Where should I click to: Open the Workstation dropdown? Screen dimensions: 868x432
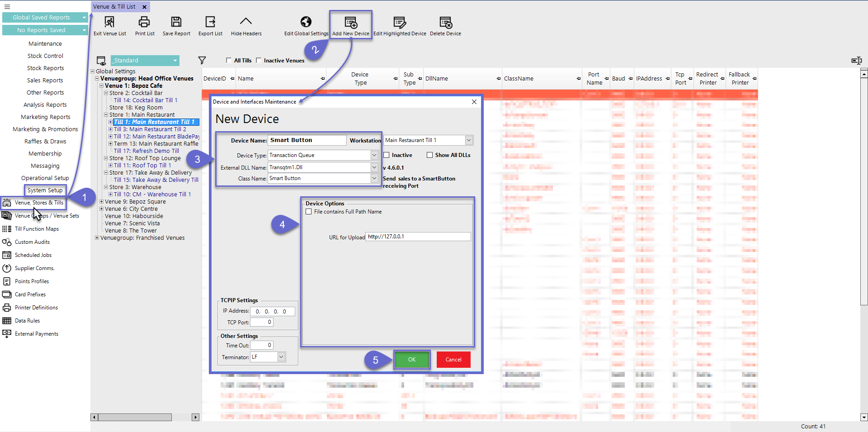tap(469, 140)
